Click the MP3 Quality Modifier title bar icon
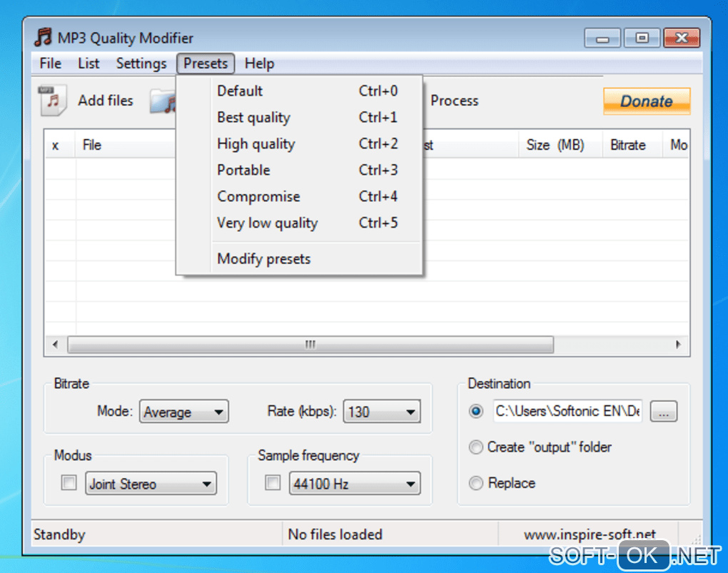Screen dimensions: 728x573 43,37
